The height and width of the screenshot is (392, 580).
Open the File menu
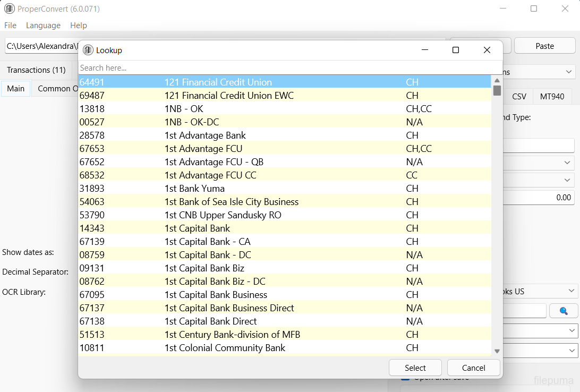tap(10, 25)
